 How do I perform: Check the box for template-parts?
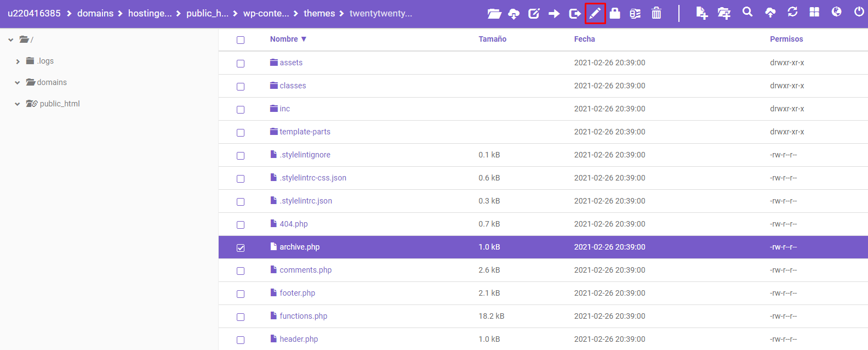(x=241, y=133)
